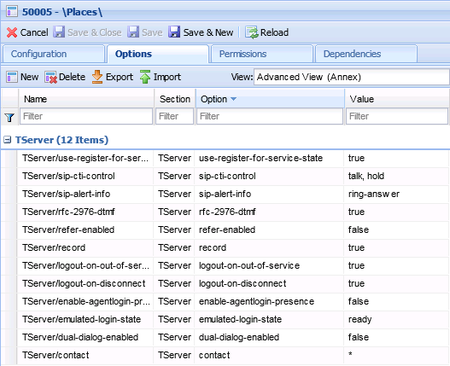450x366 pixels.
Task: Click the option cell dual-dialog-enabled
Action: (x=239, y=337)
